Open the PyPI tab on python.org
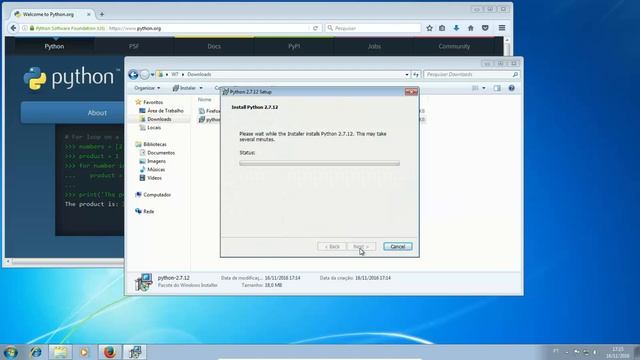Viewport: 640px width, 360px height. [x=294, y=47]
